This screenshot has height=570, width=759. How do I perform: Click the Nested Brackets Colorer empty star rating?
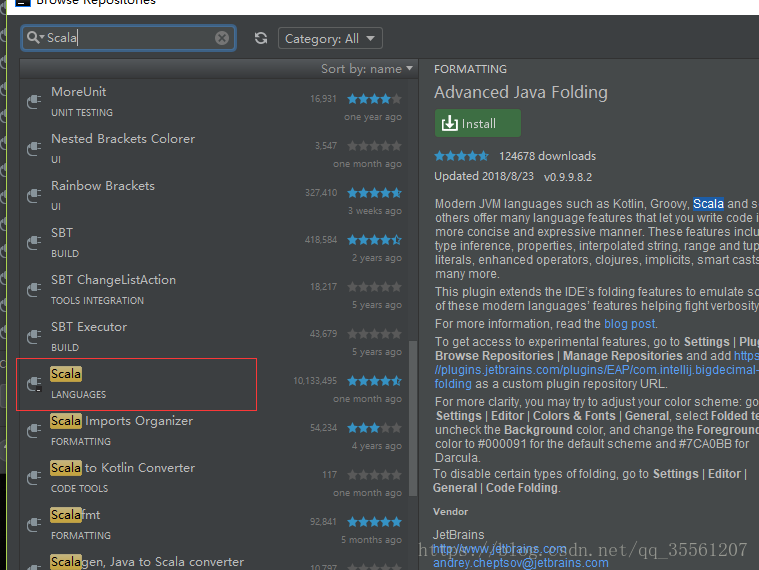tap(374, 146)
